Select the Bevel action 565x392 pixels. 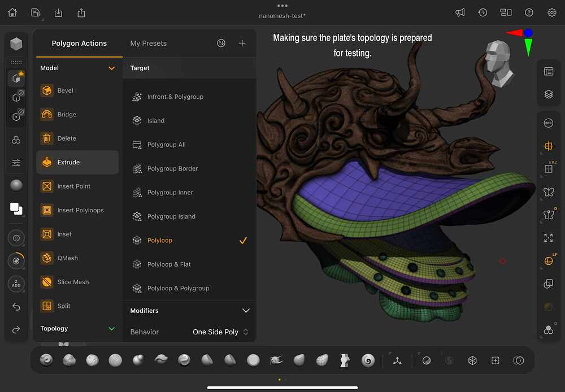click(x=77, y=90)
